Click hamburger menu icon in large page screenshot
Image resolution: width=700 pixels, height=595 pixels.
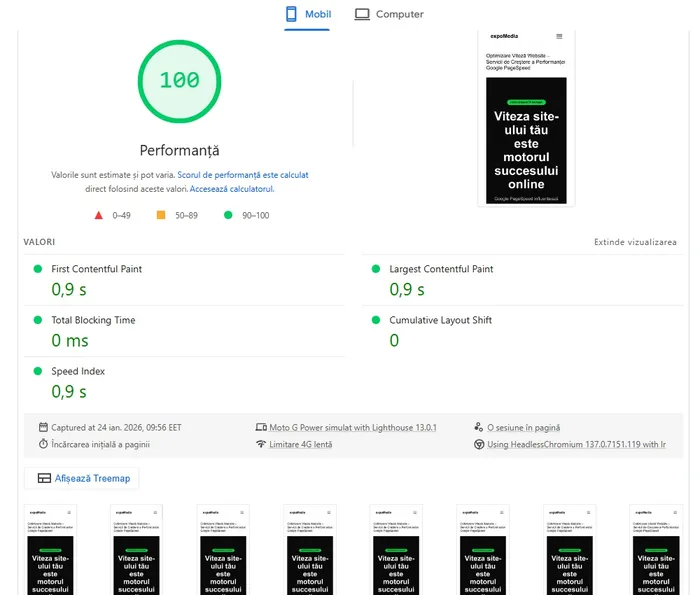(x=559, y=36)
